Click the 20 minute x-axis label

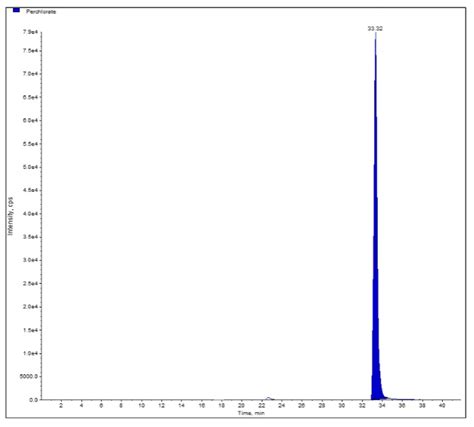point(242,406)
